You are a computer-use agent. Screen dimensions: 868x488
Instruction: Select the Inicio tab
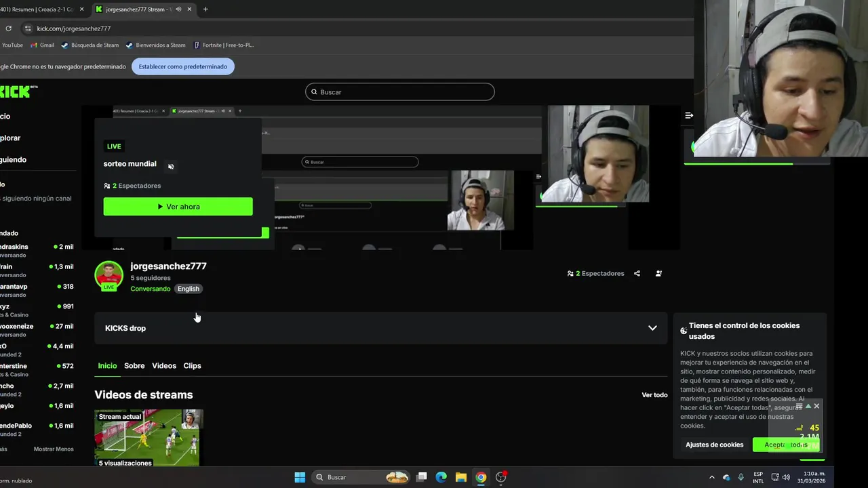point(107,366)
